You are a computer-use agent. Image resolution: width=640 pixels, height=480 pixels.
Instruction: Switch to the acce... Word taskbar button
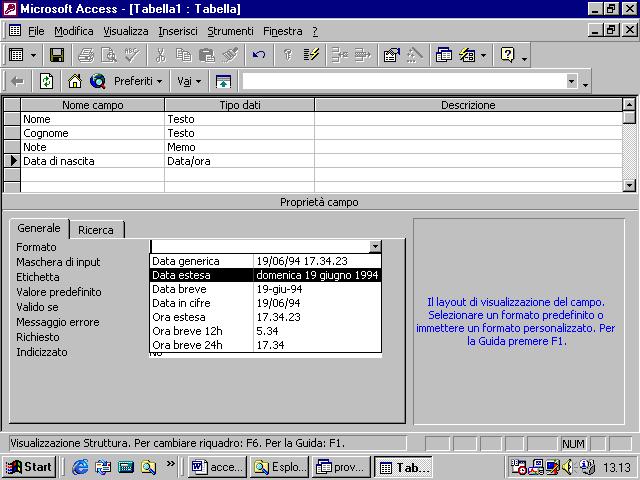pyautogui.click(x=217, y=467)
